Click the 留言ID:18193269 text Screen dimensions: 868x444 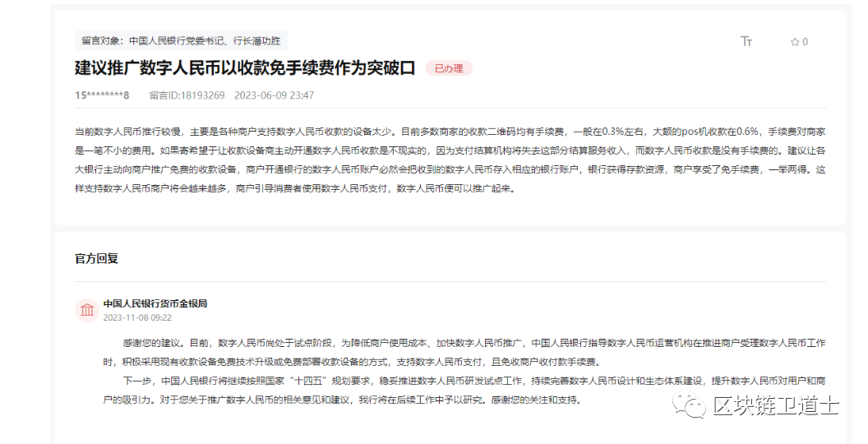click(187, 95)
